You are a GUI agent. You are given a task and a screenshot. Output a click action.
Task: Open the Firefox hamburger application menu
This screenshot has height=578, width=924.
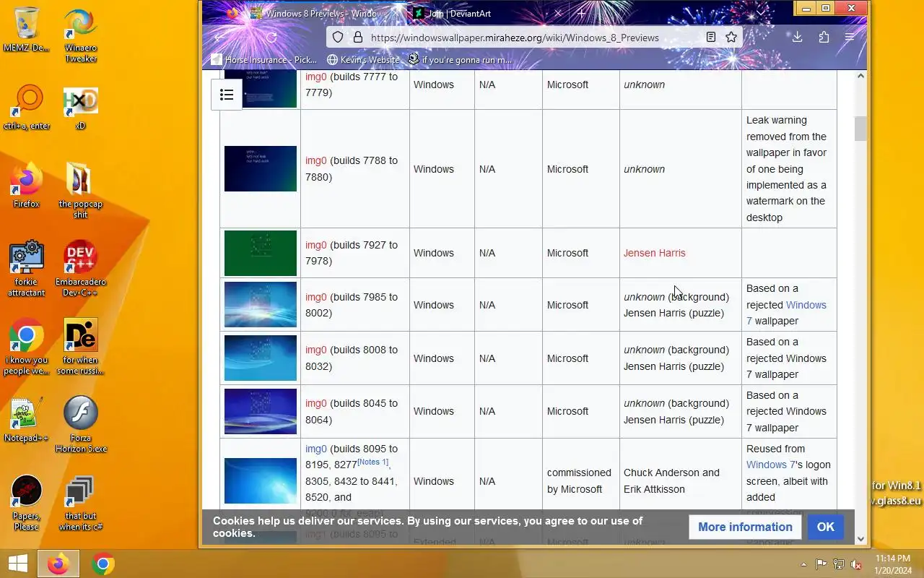850,37
